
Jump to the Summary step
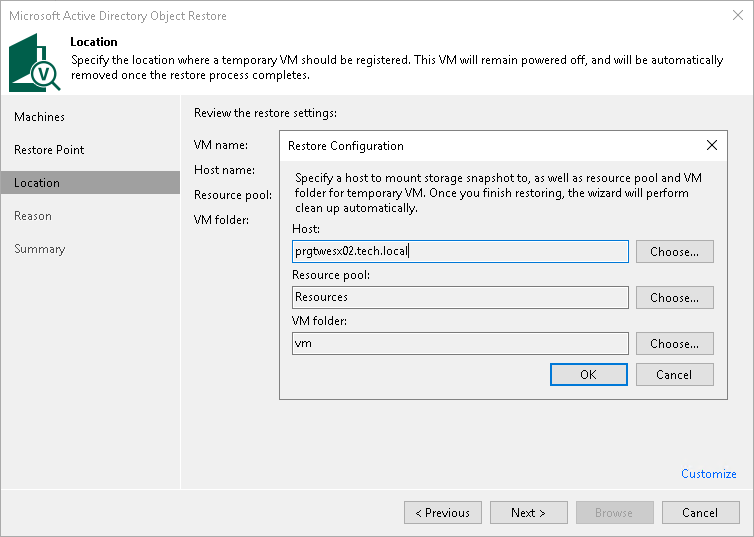coord(39,249)
